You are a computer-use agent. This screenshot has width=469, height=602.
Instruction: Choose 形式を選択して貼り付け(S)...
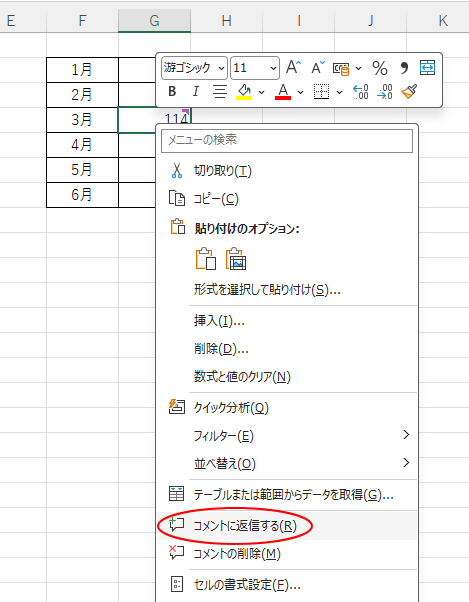287,289
